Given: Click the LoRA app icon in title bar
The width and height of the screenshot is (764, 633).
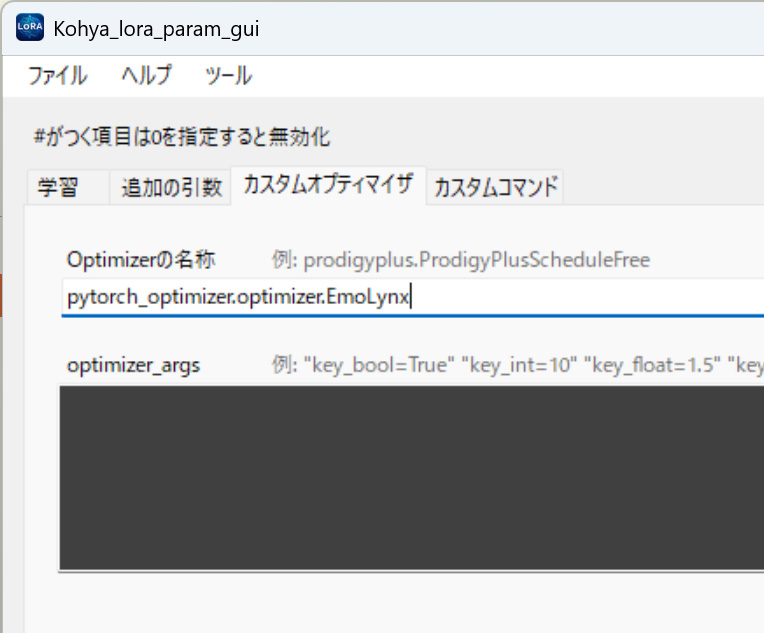Looking at the screenshot, I should coord(30,28).
